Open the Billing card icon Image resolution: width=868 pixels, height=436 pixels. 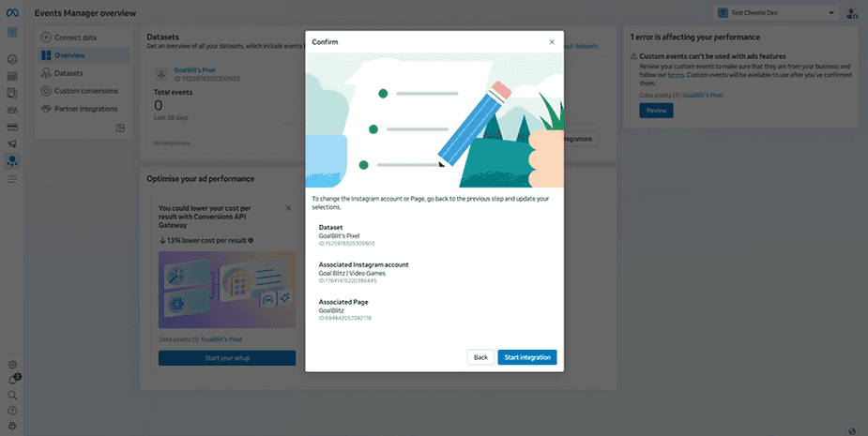tap(12, 128)
